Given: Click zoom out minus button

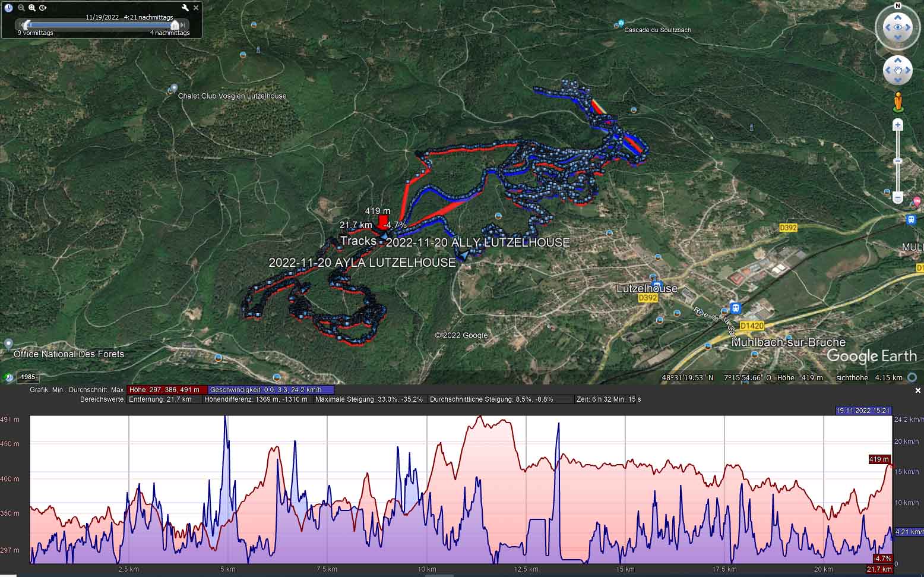Looking at the screenshot, I should point(897,197).
